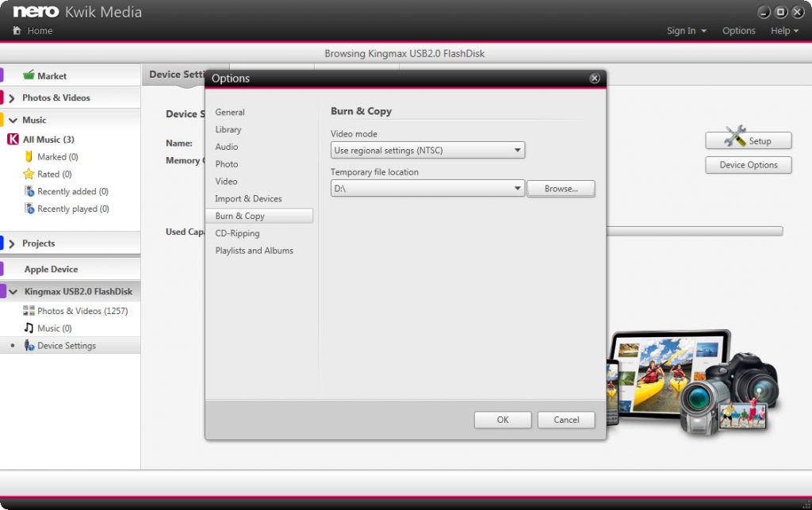Click the Recently added icon
This screenshot has width=812, height=510.
pyautogui.click(x=29, y=191)
